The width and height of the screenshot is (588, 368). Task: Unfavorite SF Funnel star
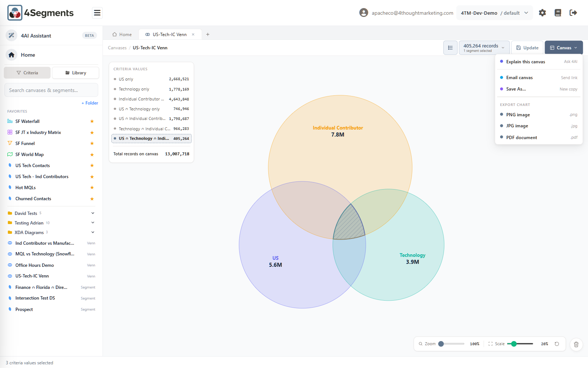point(92,144)
